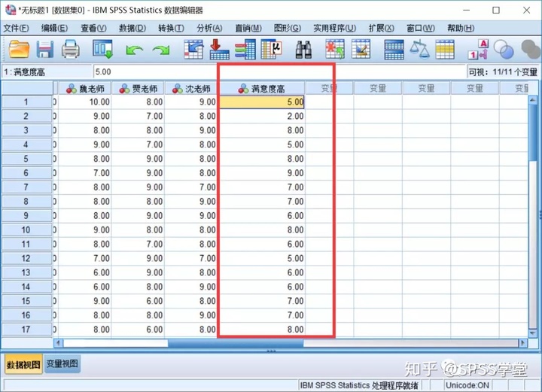
Task: Click 满意度高 cell in row 6 showing 9.00
Action: (262, 173)
